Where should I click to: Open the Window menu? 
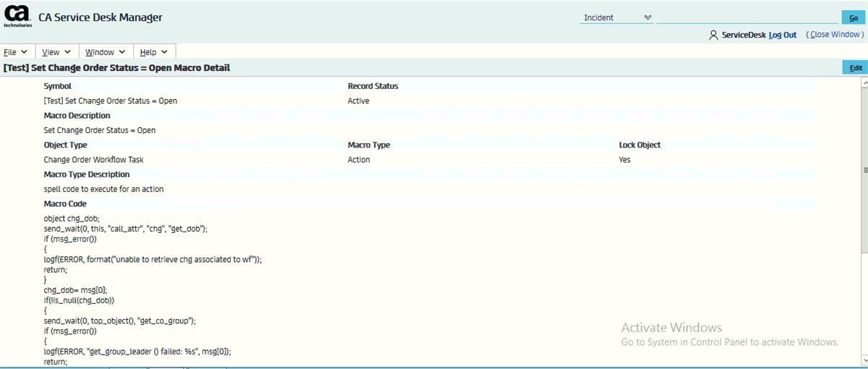pyautogui.click(x=105, y=52)
